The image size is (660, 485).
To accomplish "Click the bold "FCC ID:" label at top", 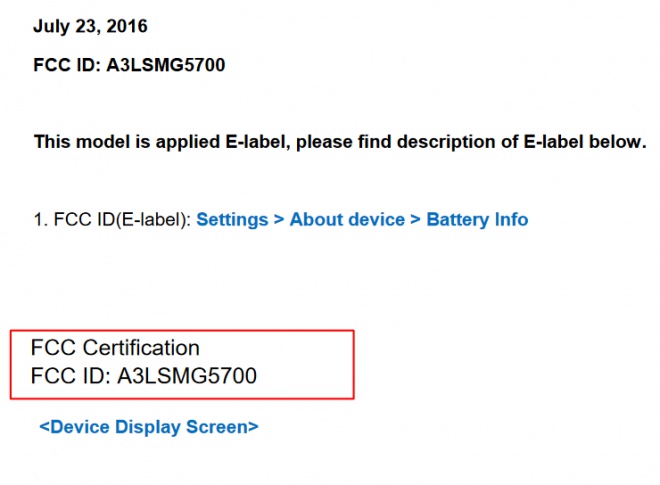I will (x=67, y=67).
